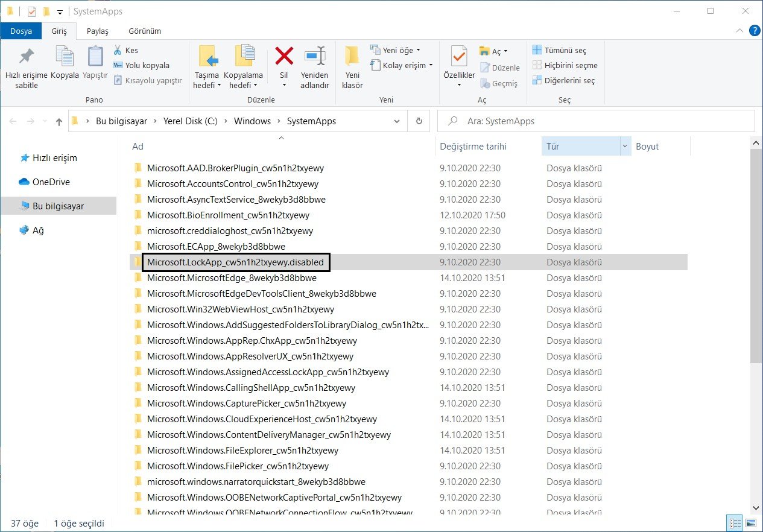Click the vertical scrollbar in the file list
This screenshot has width=763, height=532.
click(x=757, y=253)
